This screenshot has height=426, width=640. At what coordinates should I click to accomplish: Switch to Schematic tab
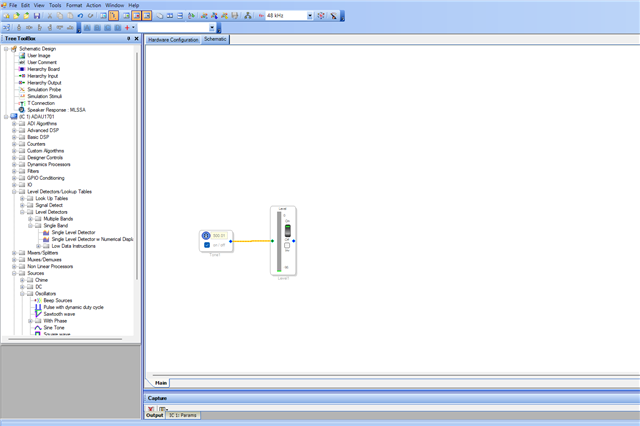(x=215, y=39)
